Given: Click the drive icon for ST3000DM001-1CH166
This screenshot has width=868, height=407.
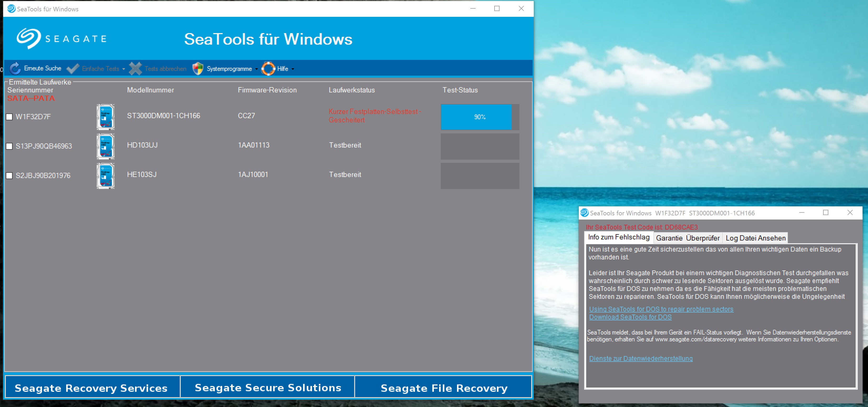Looking at the screenshot, I should tap(106, 117).
